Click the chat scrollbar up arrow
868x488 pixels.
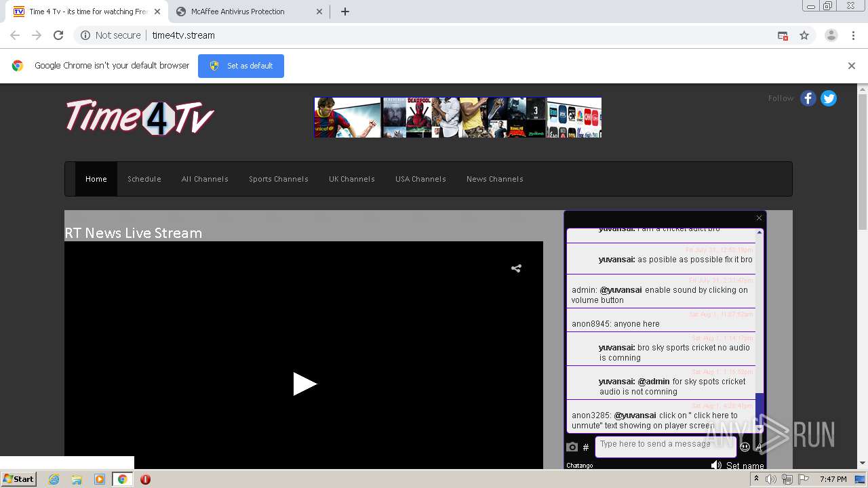tap(759, 232)
